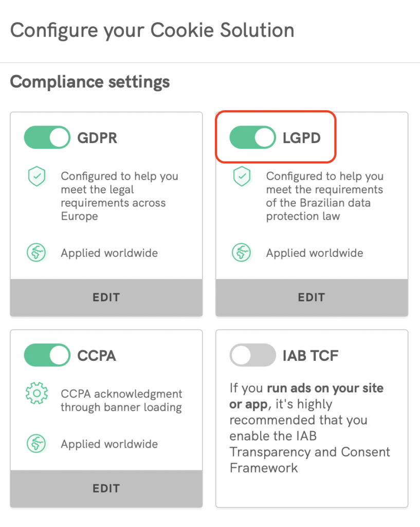Screen dimensions: 420x527
Task: Click the Compliance settings heading
Action: click(90, 82)
